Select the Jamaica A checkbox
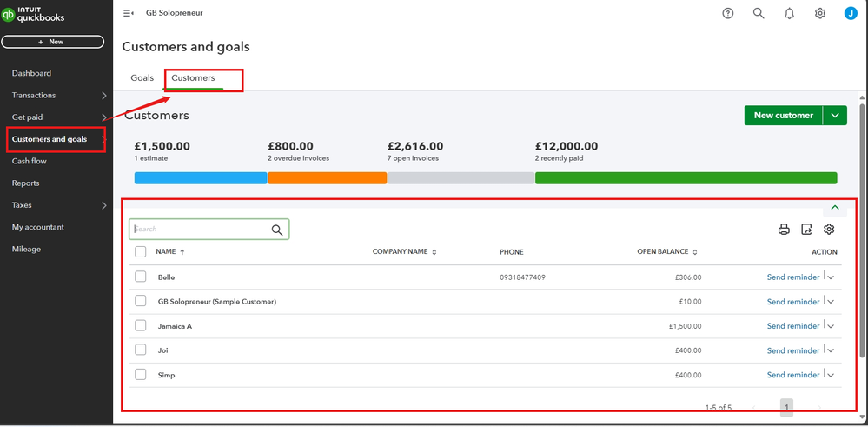The height and width of the screenshot is (427, 868). pos(141,325)
